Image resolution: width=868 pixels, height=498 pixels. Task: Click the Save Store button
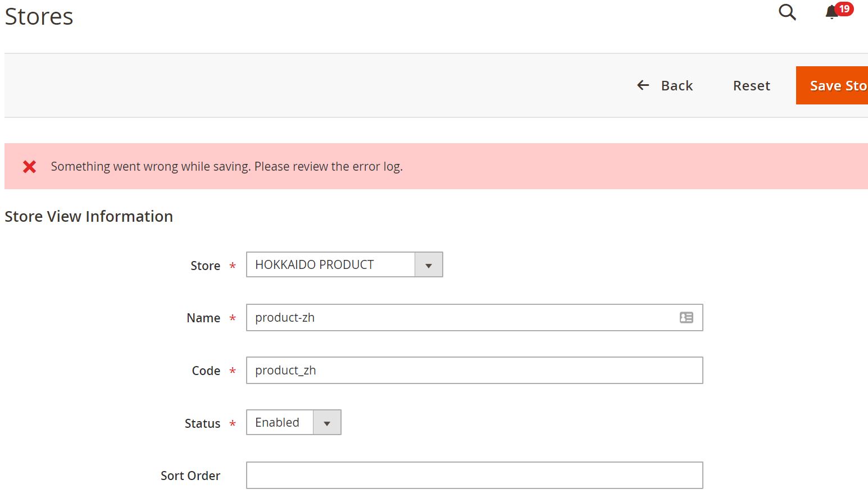coord(837,85)
